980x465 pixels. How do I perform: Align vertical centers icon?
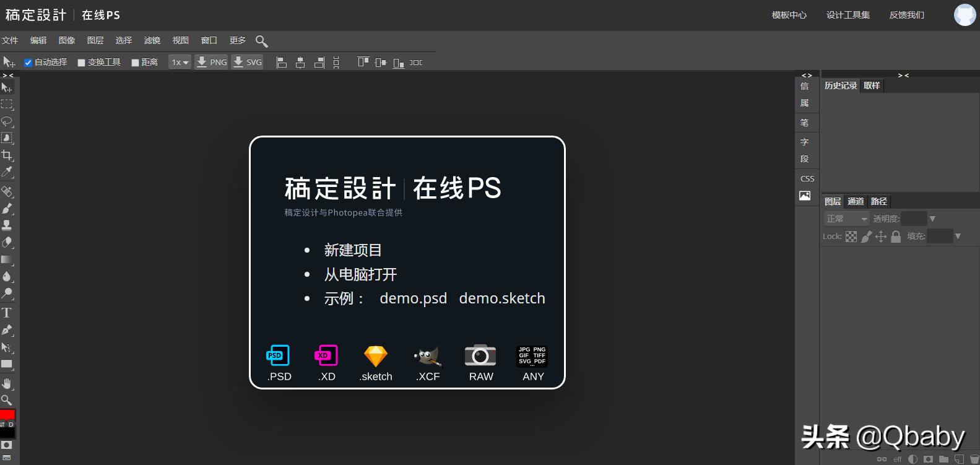click(x=381, y=63)
